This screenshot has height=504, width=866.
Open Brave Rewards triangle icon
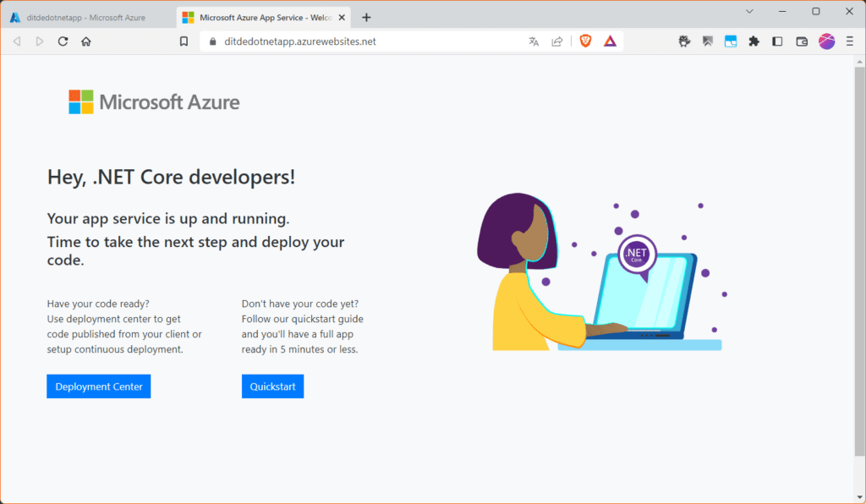[610, 41]
